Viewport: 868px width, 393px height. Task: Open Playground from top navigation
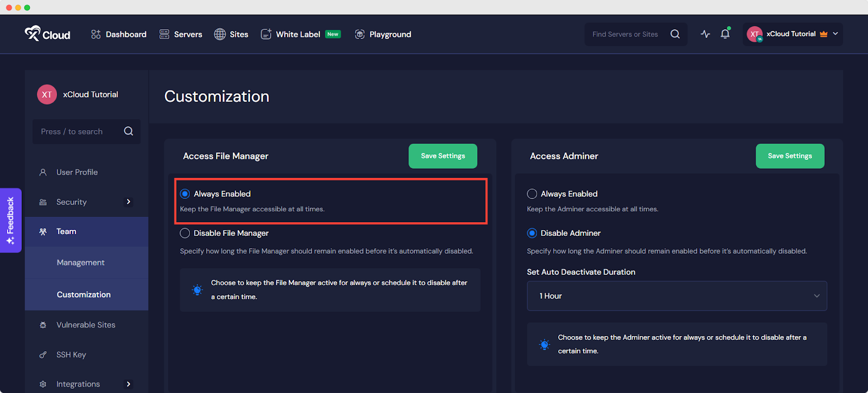click(x=390, y=34)
